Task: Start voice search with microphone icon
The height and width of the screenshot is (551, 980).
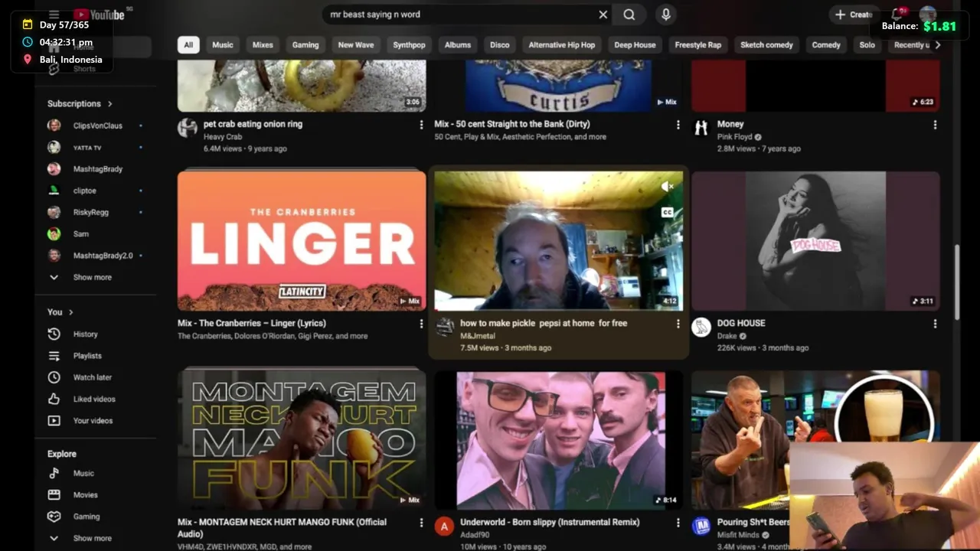Action: point(665,15)
